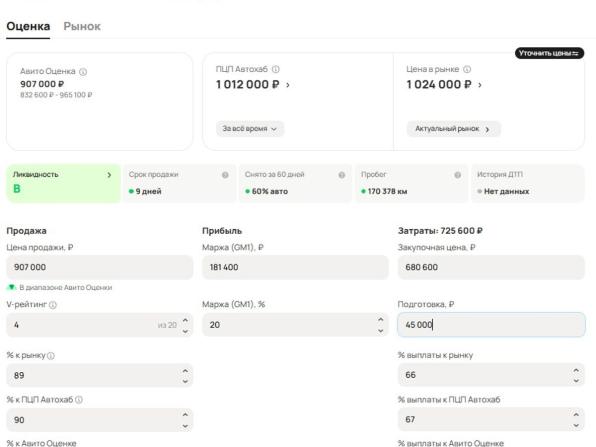Viewport: 596px width, 447px height.
Task: Expand Цена в рынке 1 024 000 arrow
Action: pyautogui.click(x=480, y=85)
